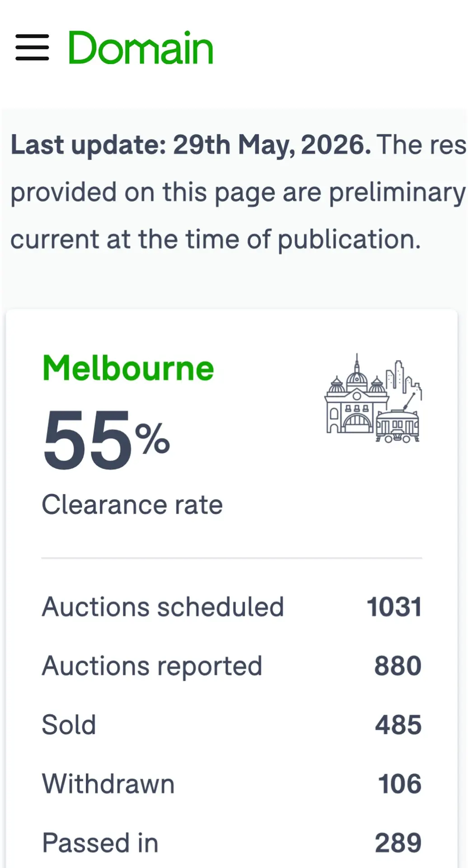Select the Auctions reported row label
Screen dimensions: 468x868
pos(152,666)
